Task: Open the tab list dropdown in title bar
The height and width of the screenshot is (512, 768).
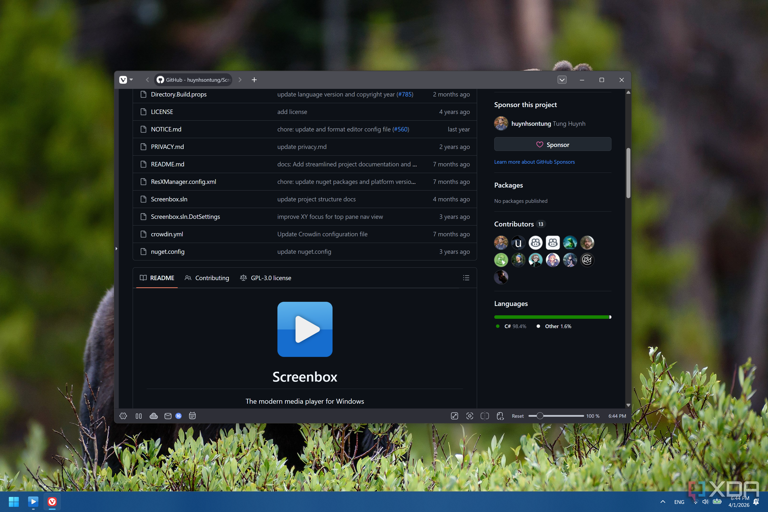Action: pyautogui.click(x=562, y=80)
